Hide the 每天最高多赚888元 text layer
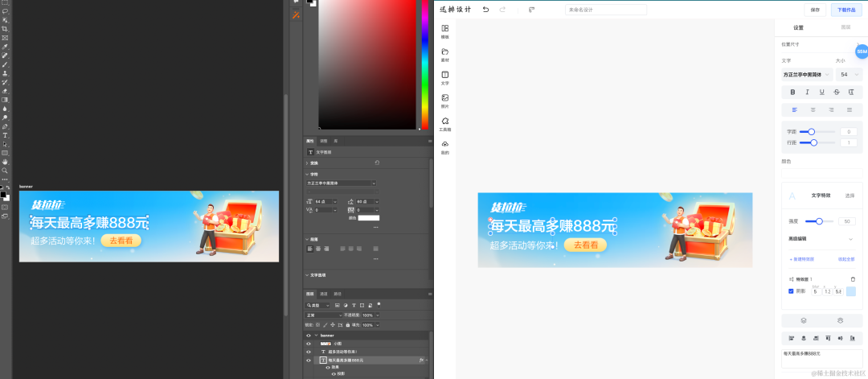This screenshot has height=379, width=868. pos(309,360)
